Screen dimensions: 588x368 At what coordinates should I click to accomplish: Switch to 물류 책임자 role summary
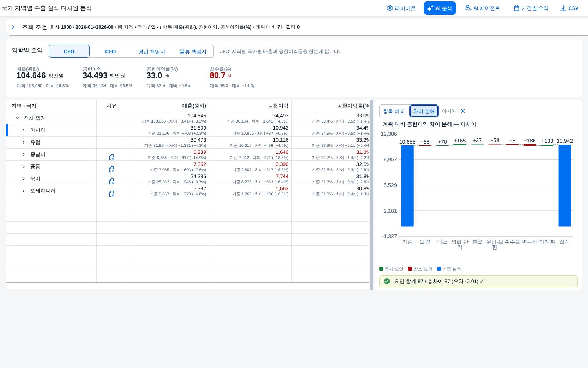(193, 51)
